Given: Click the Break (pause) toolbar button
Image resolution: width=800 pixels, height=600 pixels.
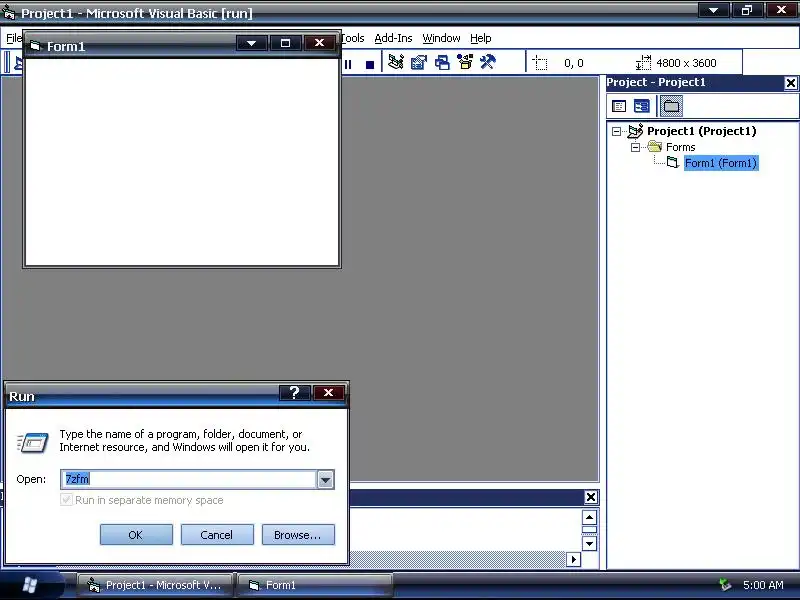Looking at the screenshot, I should tap(348, 64).
